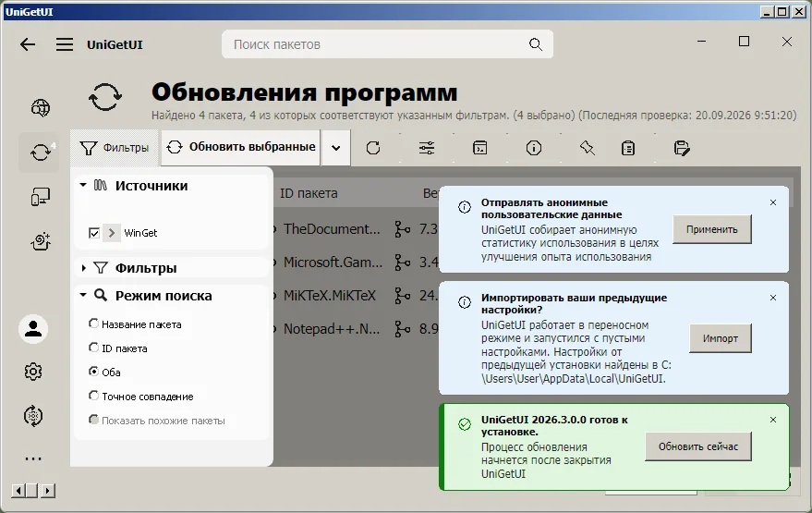This screenshot has width=812, height=513.
Task: Open Package Bundles sidebar icon
Action: (x=41, y=241)
